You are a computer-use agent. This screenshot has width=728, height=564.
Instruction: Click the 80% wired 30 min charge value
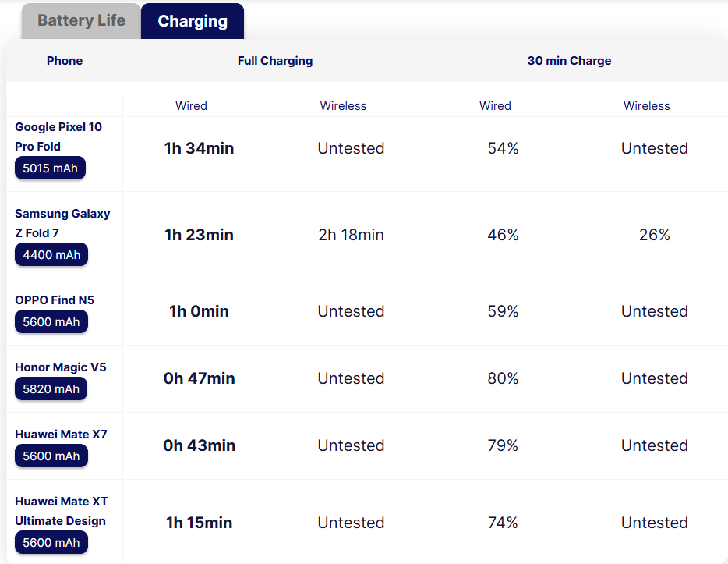(503, 378)
